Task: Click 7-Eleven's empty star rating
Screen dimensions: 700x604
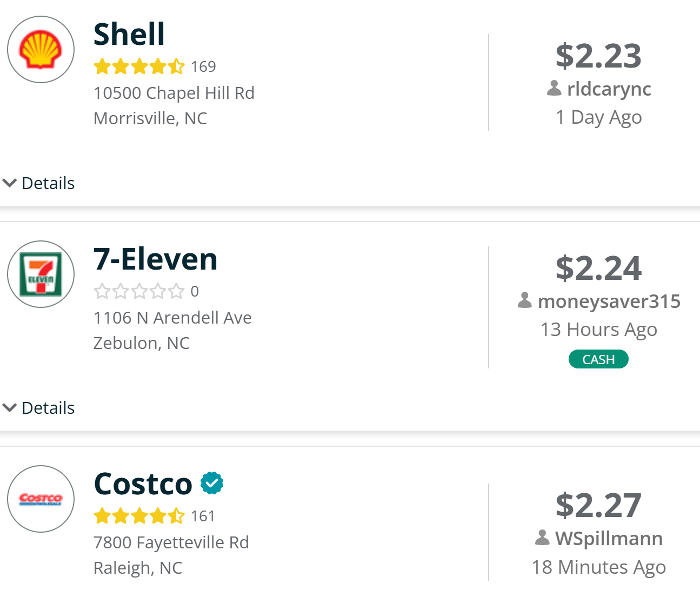Action: 139,292
